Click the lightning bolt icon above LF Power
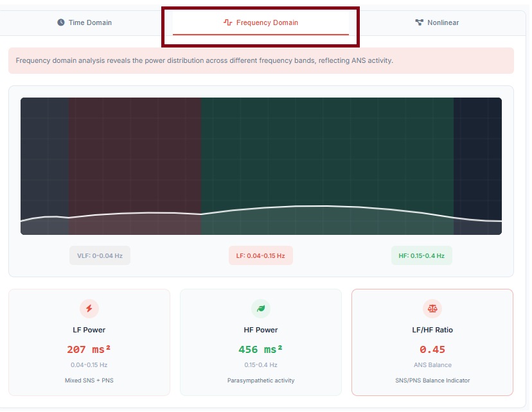This screenshot has height=412, width=532. point(89,309)
